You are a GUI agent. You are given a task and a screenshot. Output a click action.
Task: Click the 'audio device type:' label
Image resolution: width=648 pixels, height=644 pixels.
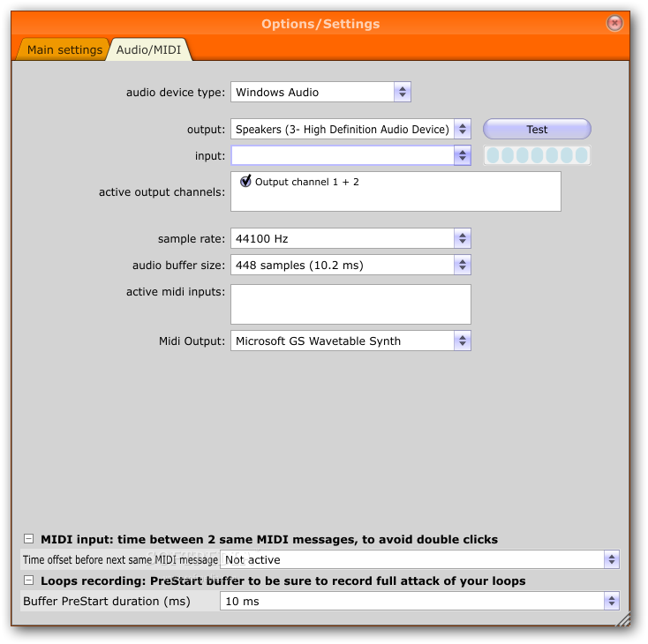pyautogui.click(x=176, y=92)
